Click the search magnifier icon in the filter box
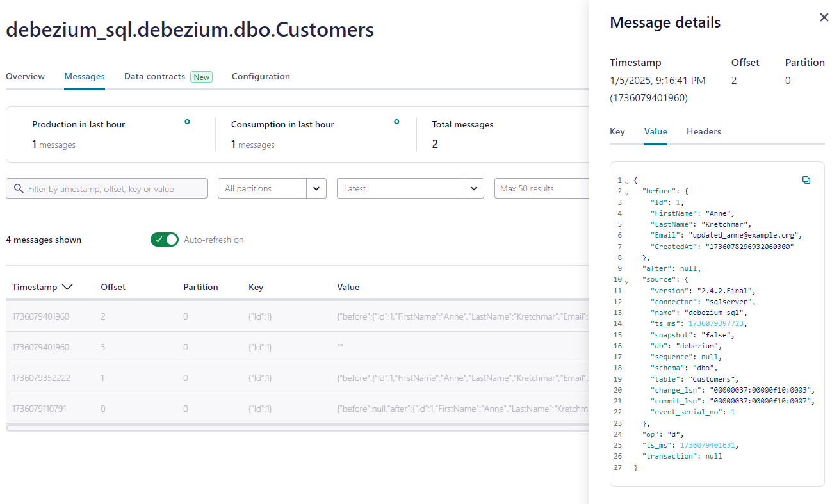Screen dimensions: 839x504 point(18,189)
